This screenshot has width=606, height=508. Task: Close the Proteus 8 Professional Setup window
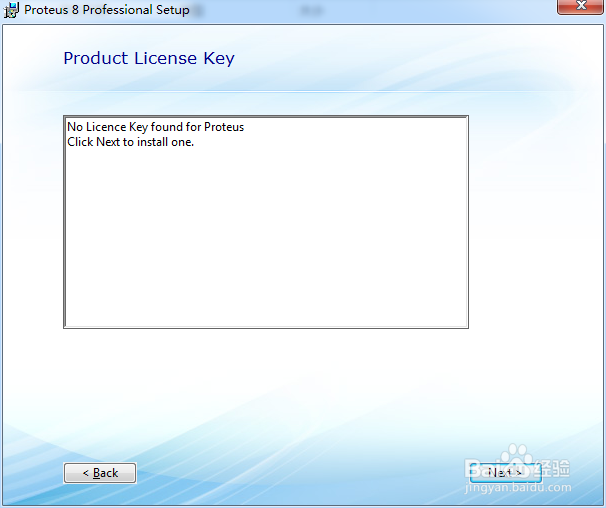click(x=580, y=6)
